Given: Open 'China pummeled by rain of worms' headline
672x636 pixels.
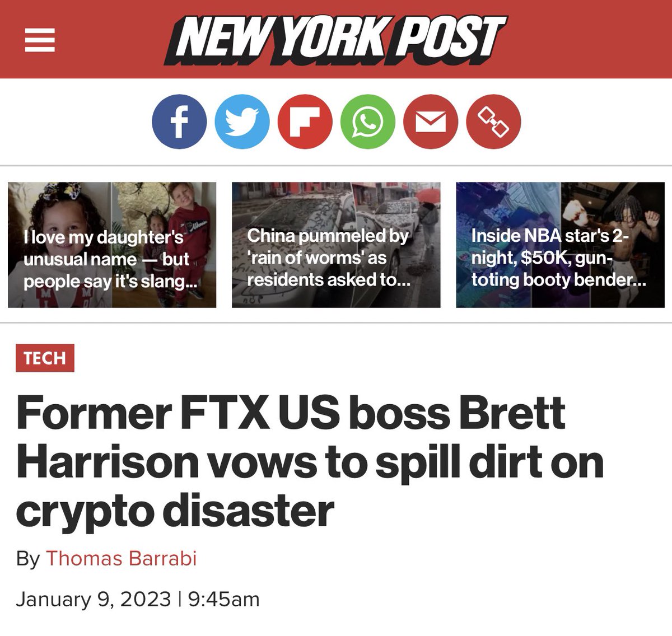Looking at the screenshot, I should (329, 258).
